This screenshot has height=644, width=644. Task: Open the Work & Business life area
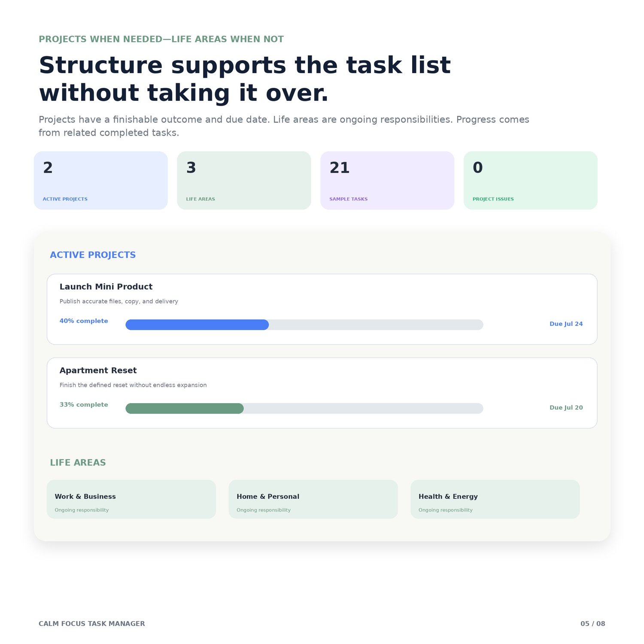[x=131, y=499]
